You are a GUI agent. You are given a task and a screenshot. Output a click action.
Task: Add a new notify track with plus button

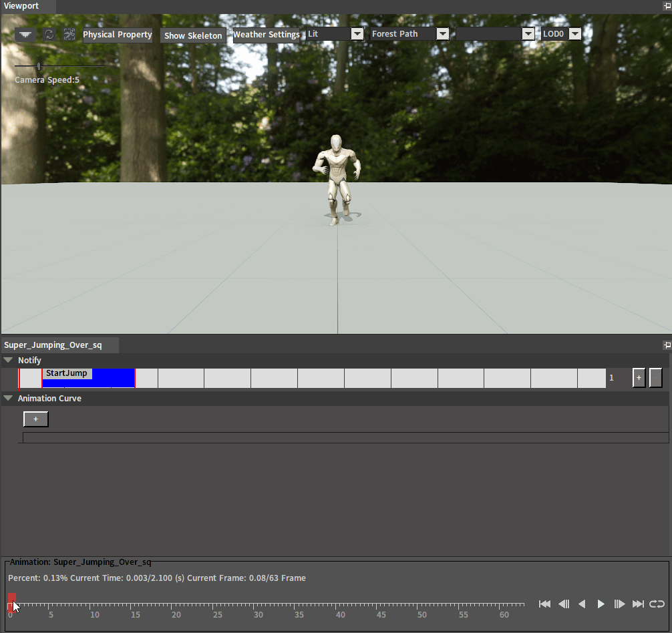(x=639, y=378)
